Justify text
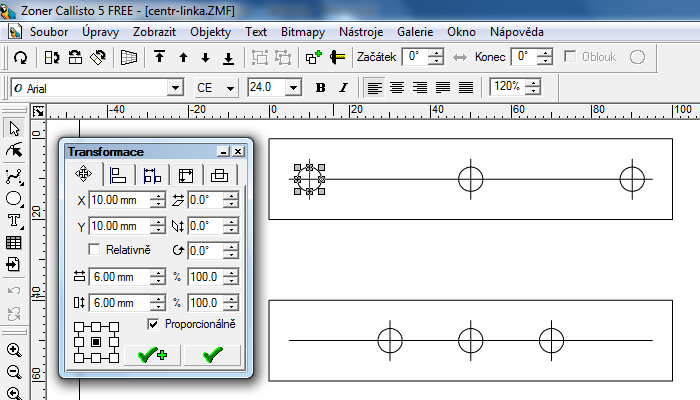 pos(443,88)
